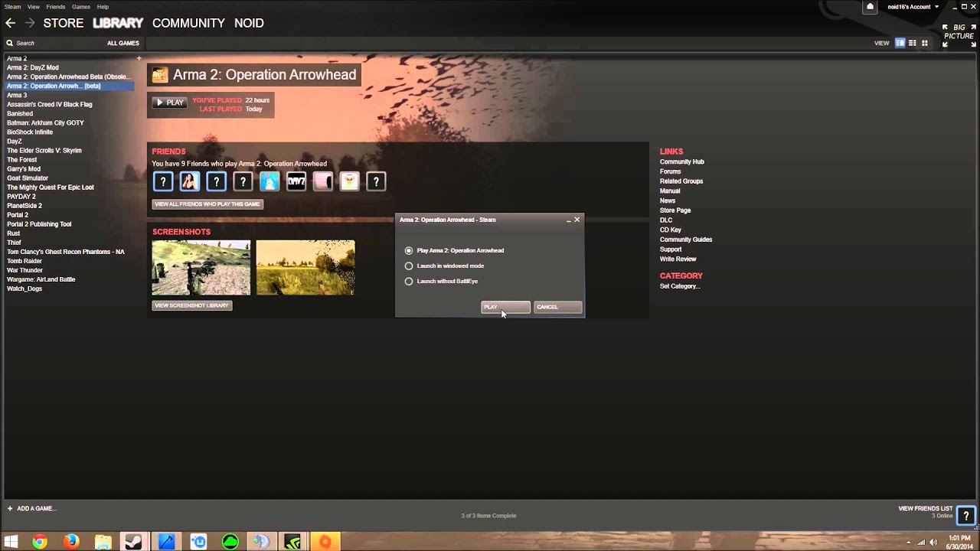This screenshot has width=980, height=551.
Task: Click the volume icon in system tray
Action: click(933, 542)
